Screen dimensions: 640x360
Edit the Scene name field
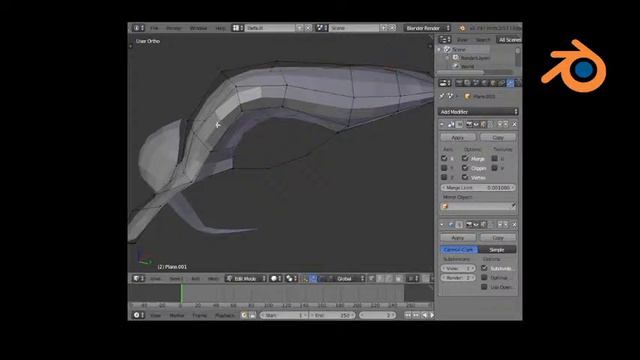[354, 28]
